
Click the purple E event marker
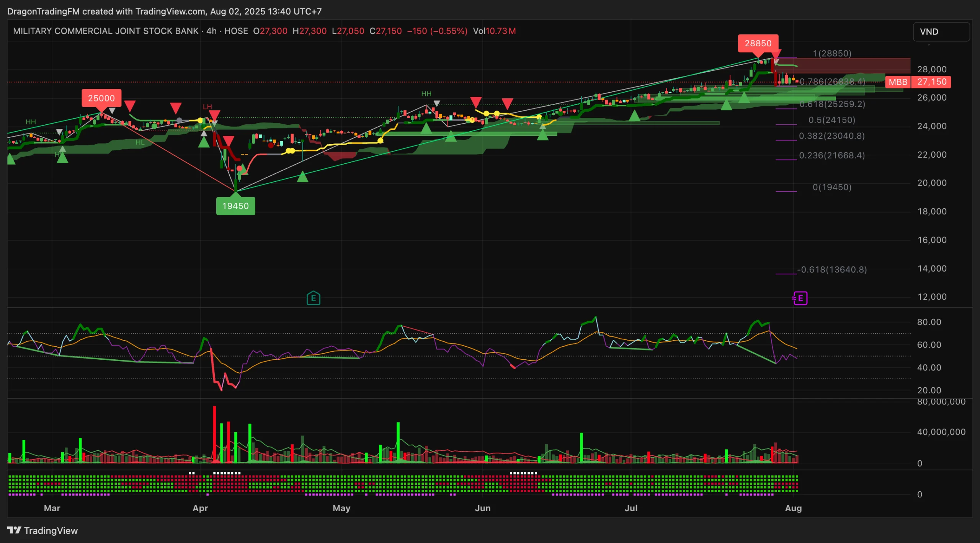(800, 298)
